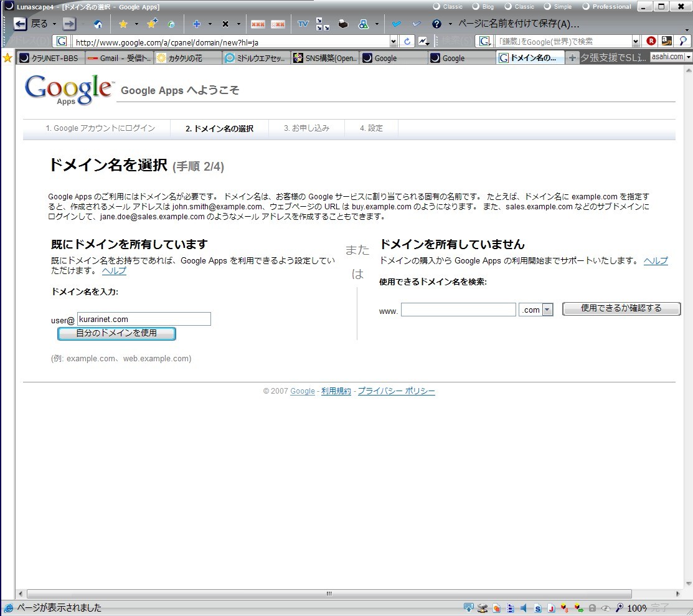
Task: Switch to the SNS構築(Open tab
Action: point(325,58)
